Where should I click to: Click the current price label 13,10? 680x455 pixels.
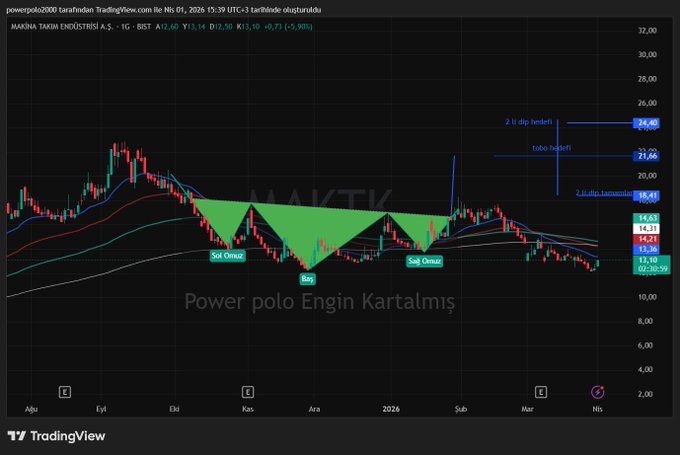click(647, 260)
